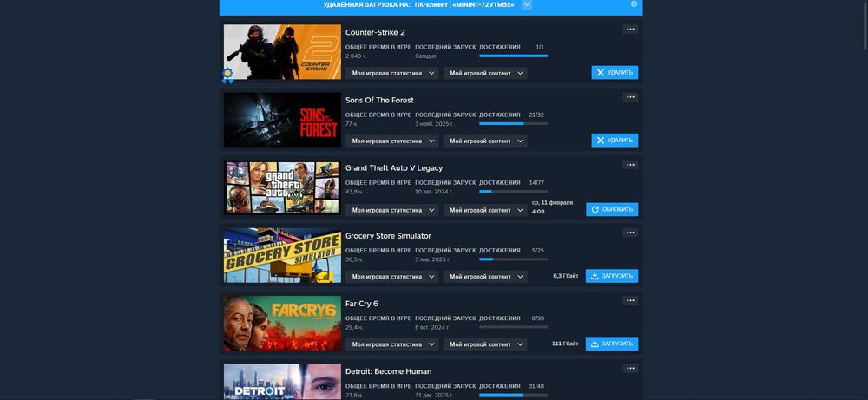Image resolution: width=868 pixels, height=400 pixels.
Task: Click the '14/77' achievements count
Action: (x=536, y=182)
